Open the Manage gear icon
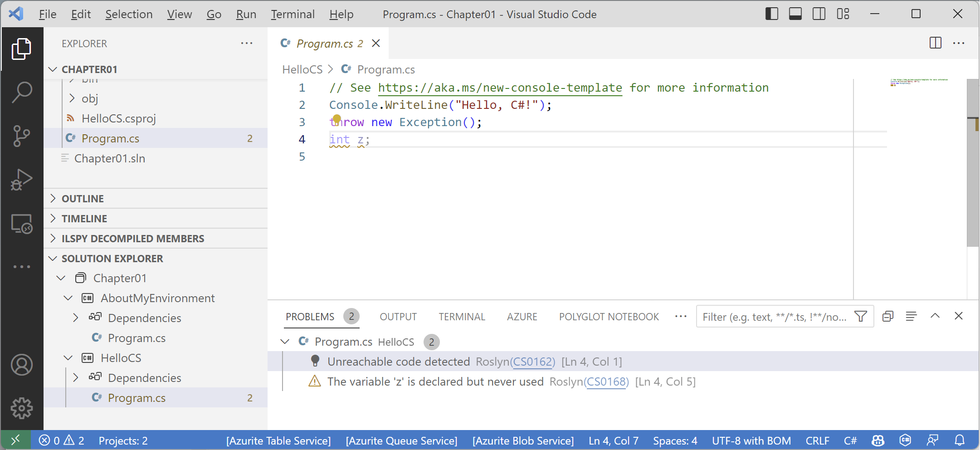Screen dimensions: 980x450 (21, 409)
